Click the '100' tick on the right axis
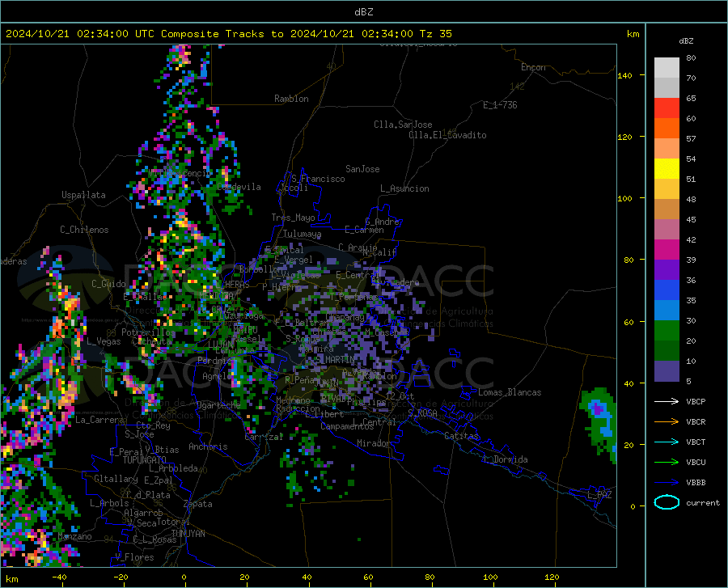 624,198
